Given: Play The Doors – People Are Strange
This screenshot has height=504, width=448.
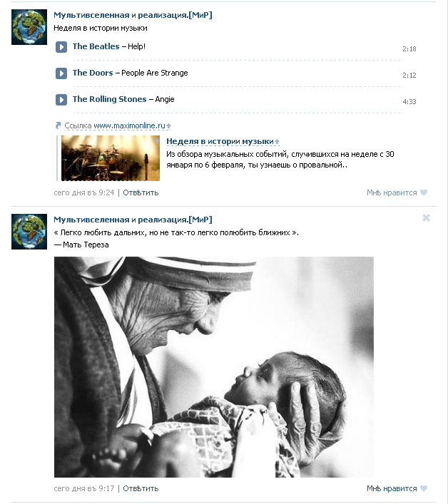Looking at the screenshot, I should click(61, 73).
